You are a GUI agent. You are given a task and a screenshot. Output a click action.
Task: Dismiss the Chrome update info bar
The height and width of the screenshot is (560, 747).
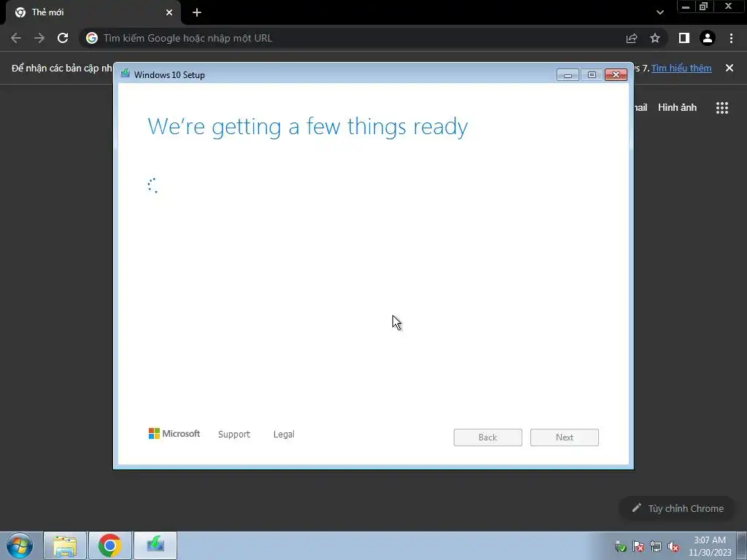point(729,68)
